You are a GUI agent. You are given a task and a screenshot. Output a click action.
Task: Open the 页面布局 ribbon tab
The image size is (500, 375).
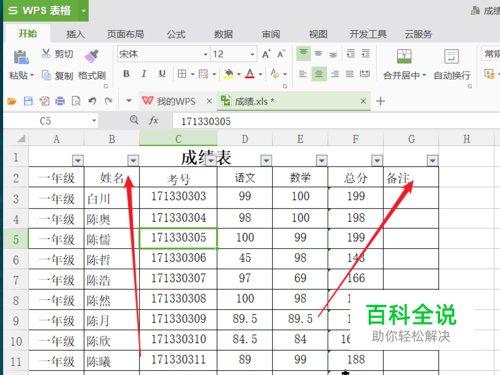tap(125, 34)
